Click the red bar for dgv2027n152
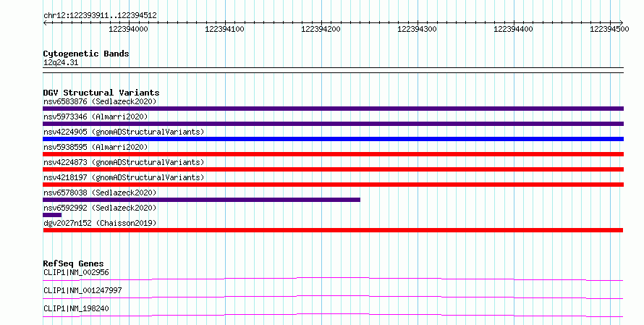644x325 pixels. [333, 230]
